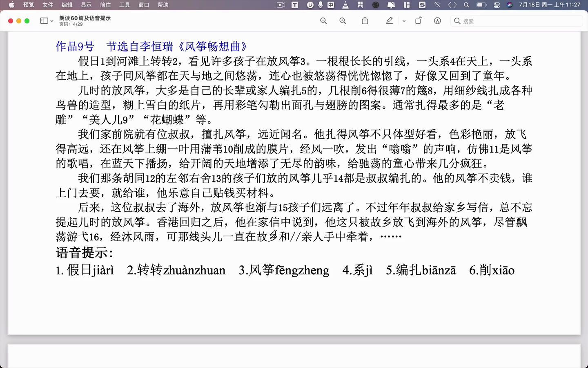Viewport: 588px width, 368px height.
Task: Switch input method via 中 icon
Action: [331, 5]
